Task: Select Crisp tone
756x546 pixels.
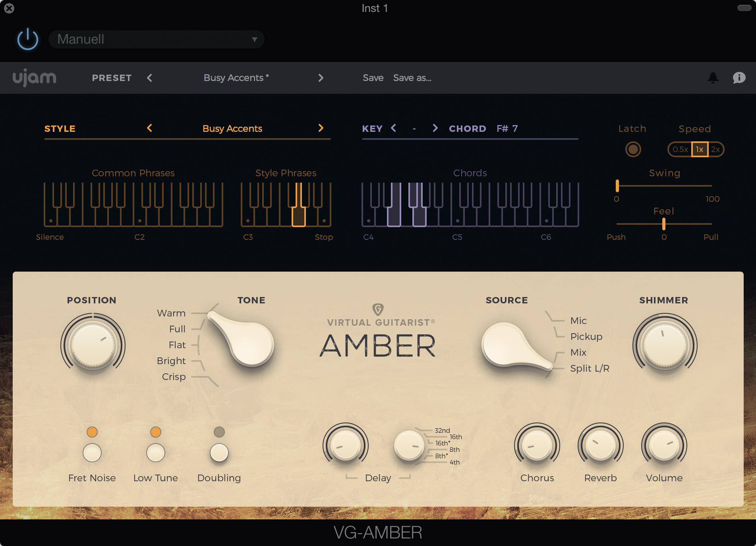Action: coord(174,376)
